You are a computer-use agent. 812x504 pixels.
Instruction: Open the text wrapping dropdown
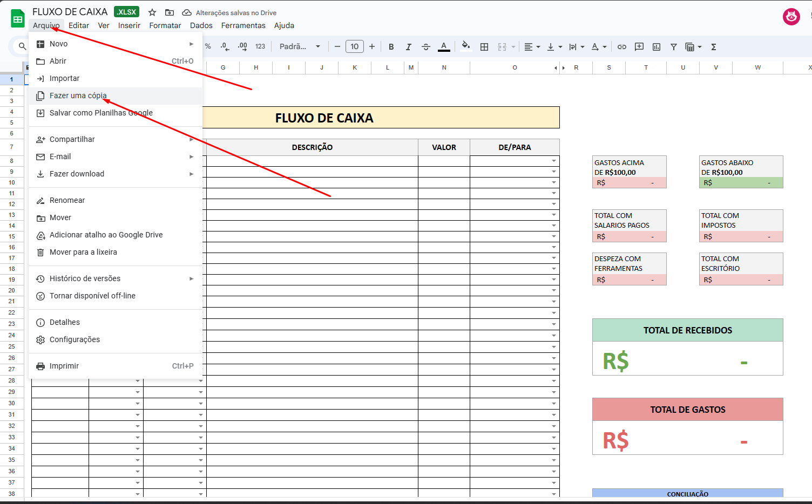tap(577, 47)
